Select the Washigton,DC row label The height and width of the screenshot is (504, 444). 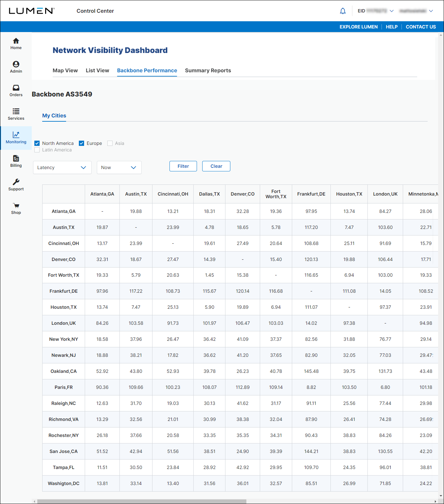63,483
